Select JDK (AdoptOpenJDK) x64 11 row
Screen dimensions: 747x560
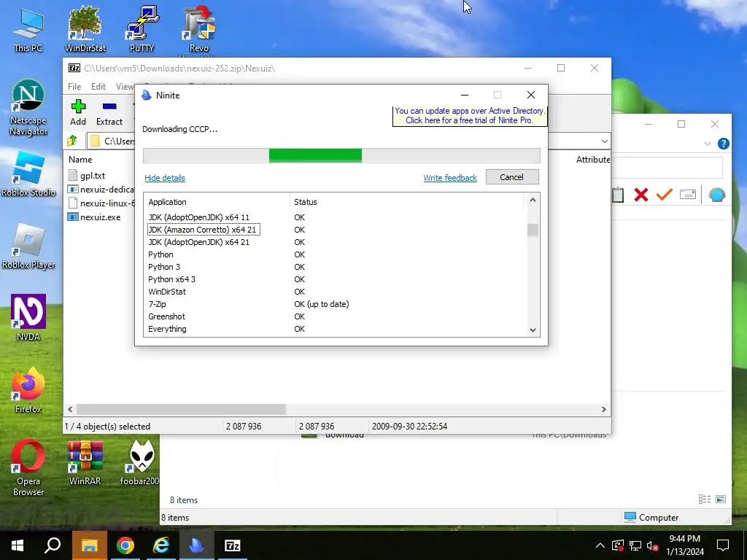tap(336, 217)
